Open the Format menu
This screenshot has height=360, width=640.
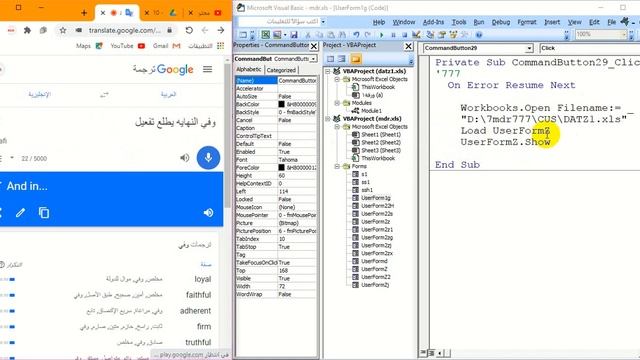point(527,22)
